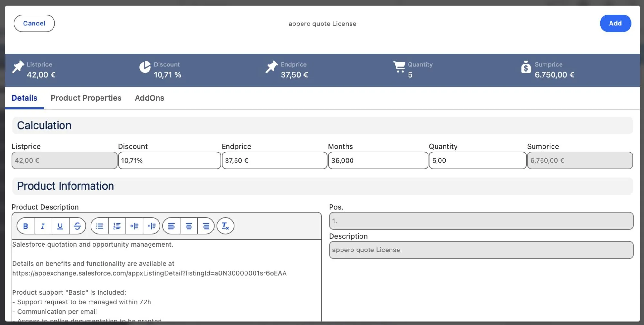
Task: Click the Description field appero quote License
Action: click(x=481, y=250)
